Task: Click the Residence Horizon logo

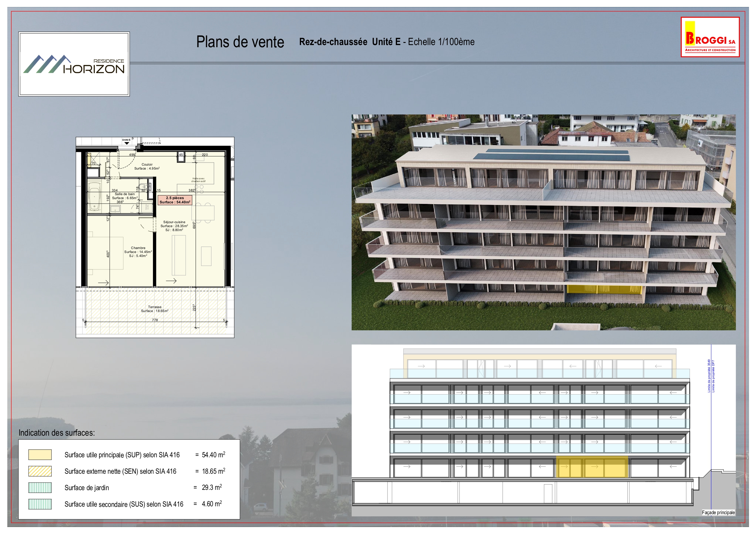Action: (x=74, y=64)
